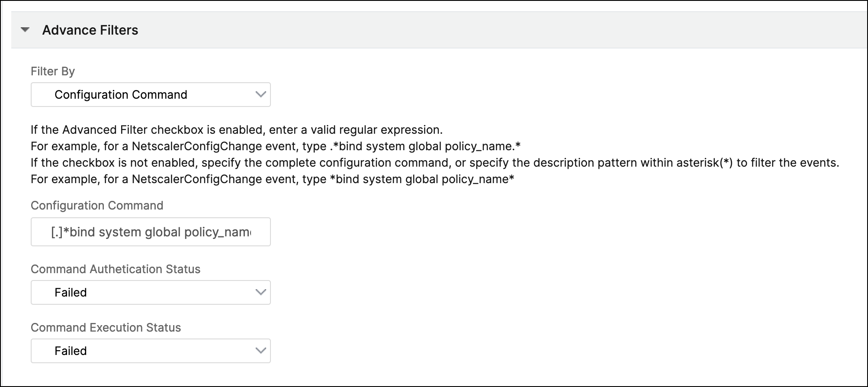
Task: Open the Filter By Configuration Command dropdown
Action: pos(151,94)
